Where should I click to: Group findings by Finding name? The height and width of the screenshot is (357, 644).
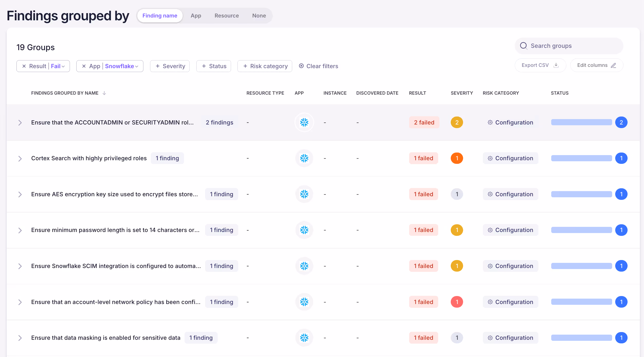pos(160,16)
